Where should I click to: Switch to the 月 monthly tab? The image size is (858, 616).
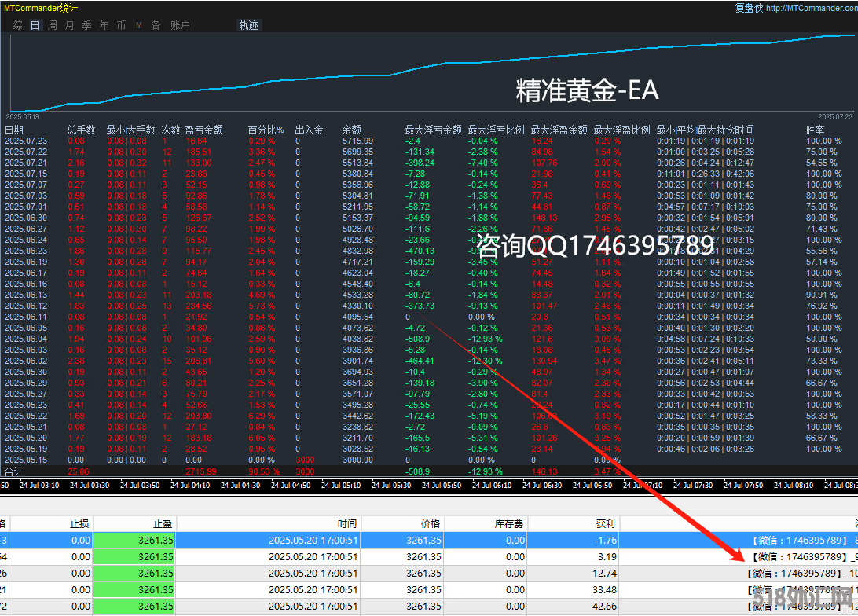69,25
